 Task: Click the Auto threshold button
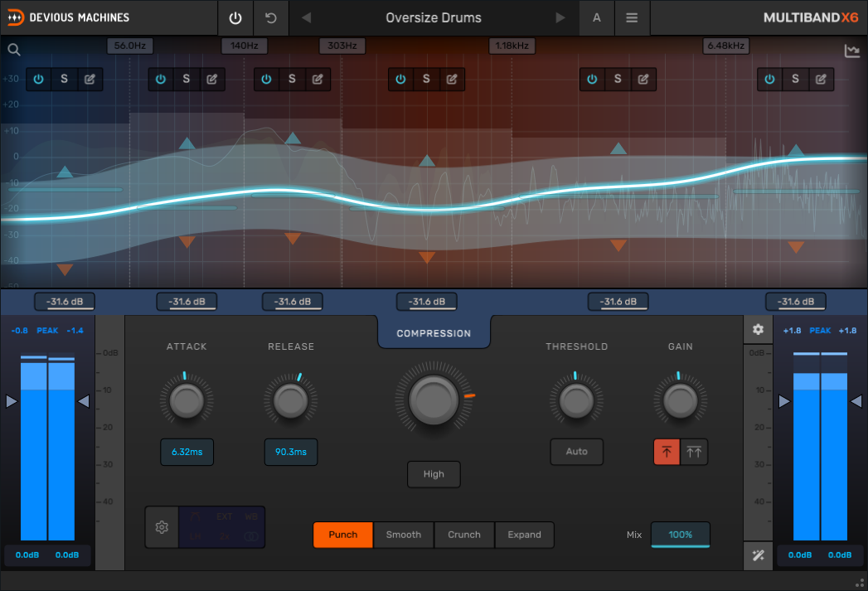coord(576,452)
